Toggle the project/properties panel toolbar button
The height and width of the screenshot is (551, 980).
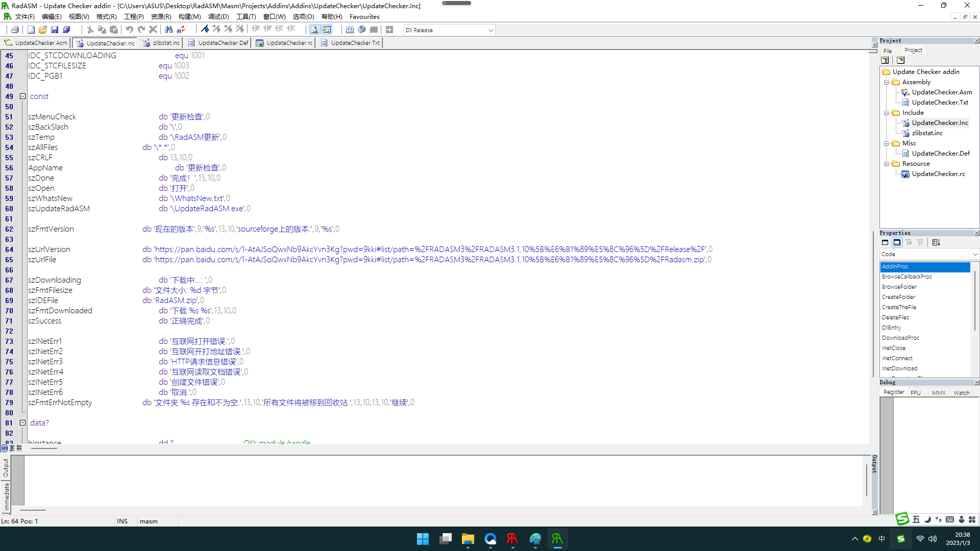coord(327,30)
